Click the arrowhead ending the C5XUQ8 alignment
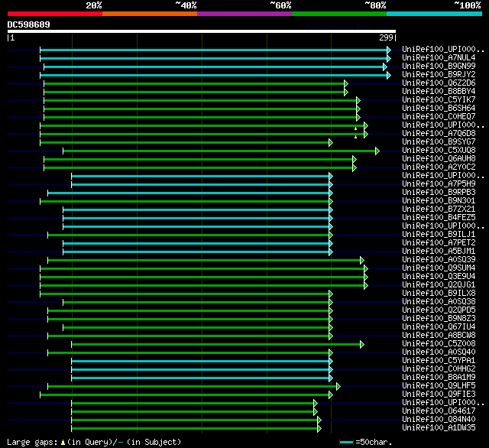Screen dimensions: 489x448 click(x=377, y=151)
